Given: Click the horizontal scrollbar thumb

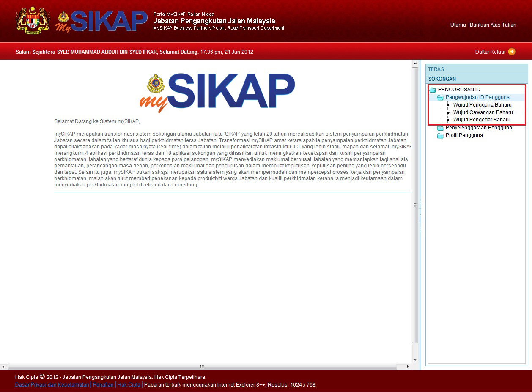Looking at the screenshot, I should pos(202,367).
